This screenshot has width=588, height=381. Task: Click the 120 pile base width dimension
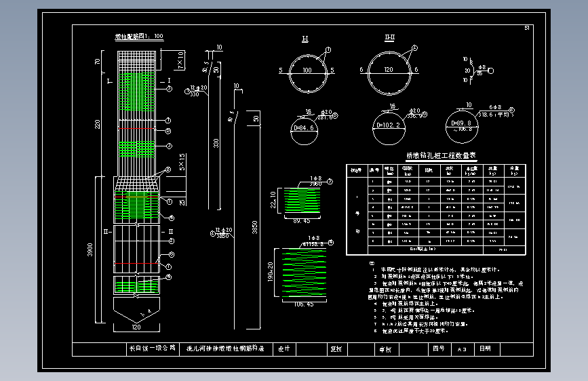[136, 327]
